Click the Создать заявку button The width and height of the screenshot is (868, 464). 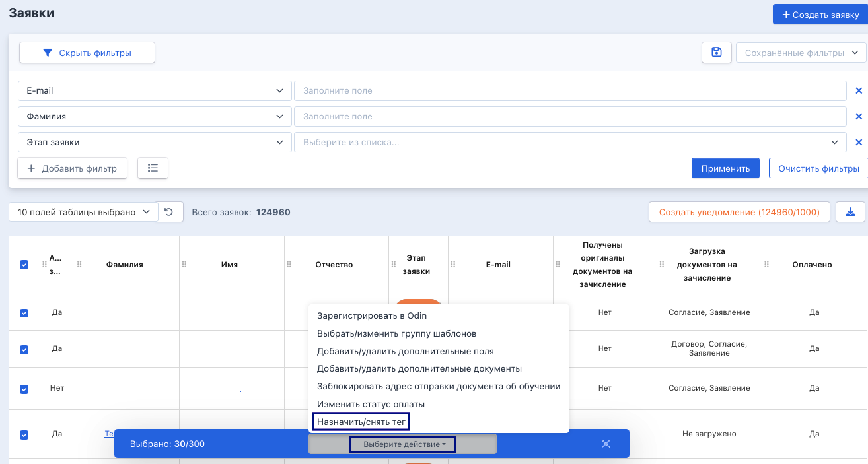point(820,15)
